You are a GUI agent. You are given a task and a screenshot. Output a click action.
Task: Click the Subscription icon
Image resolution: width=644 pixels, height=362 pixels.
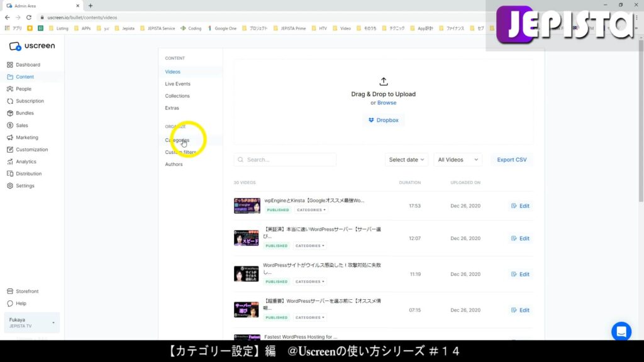pyautogui.click(x=10, y=101)
